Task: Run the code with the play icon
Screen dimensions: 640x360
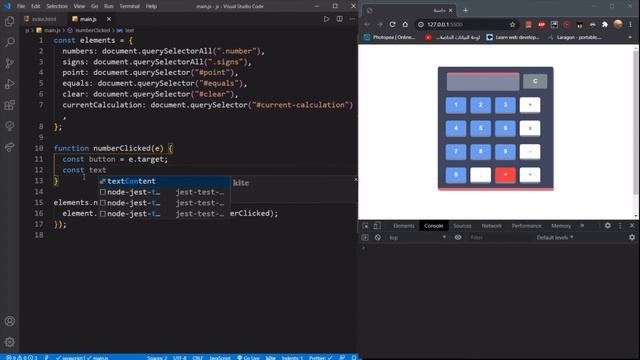Action: coord(326,19)
